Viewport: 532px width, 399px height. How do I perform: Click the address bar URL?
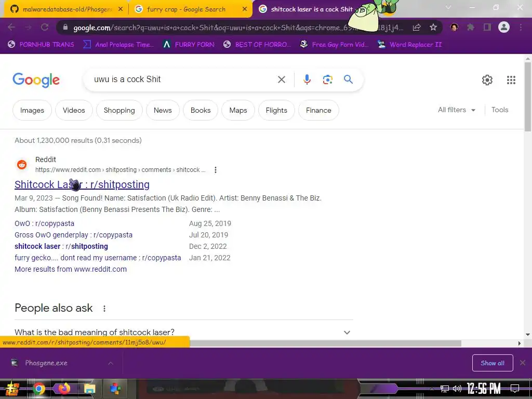coord(237,28)
